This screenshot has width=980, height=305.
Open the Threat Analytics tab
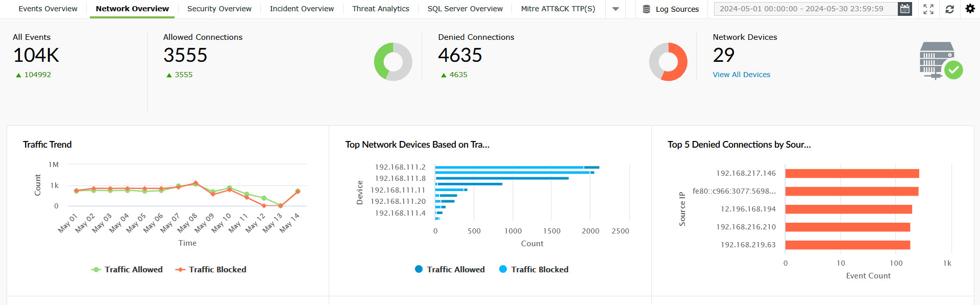pos(380,9)
